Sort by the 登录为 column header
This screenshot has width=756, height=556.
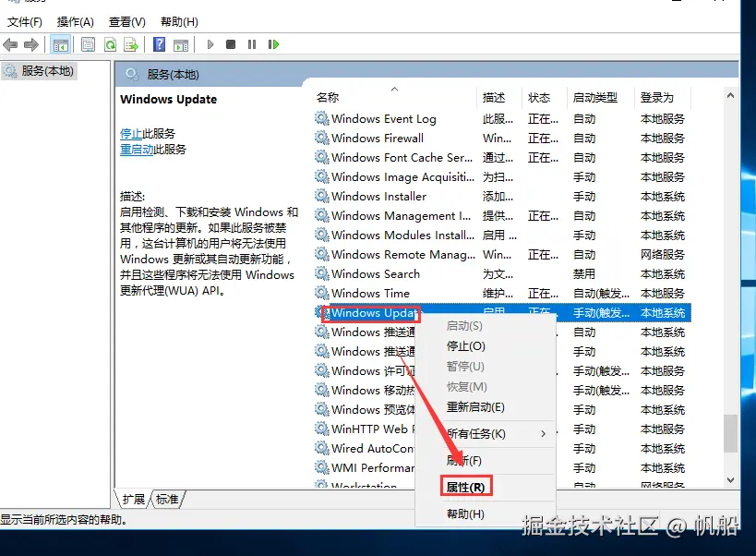(663, 97)
